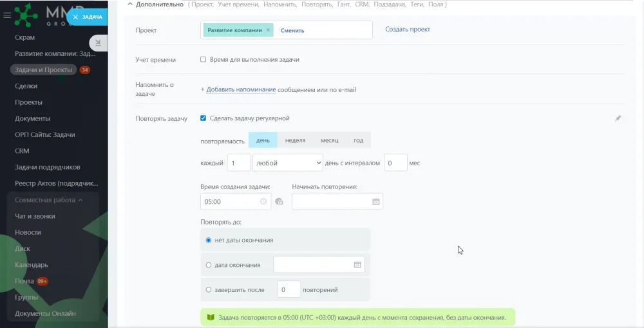Open Почта in the sidebar
The image size is (644, 328).
24,281
